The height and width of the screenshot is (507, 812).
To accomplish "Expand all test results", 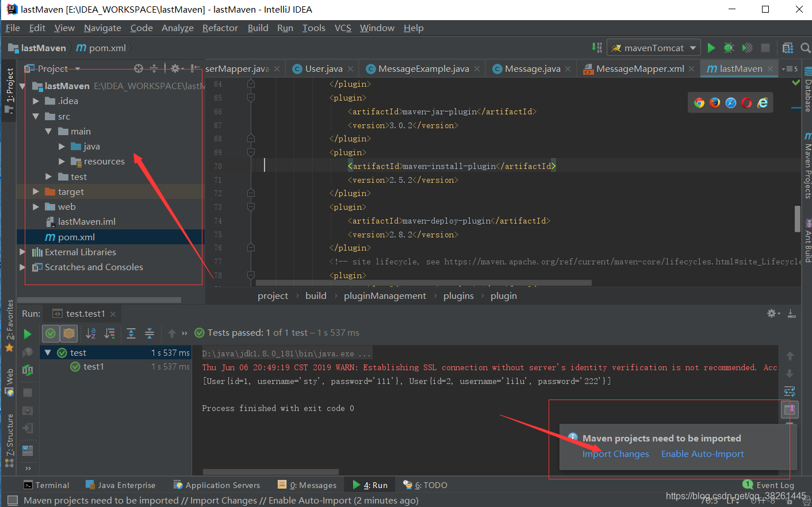I will [131, 333].
